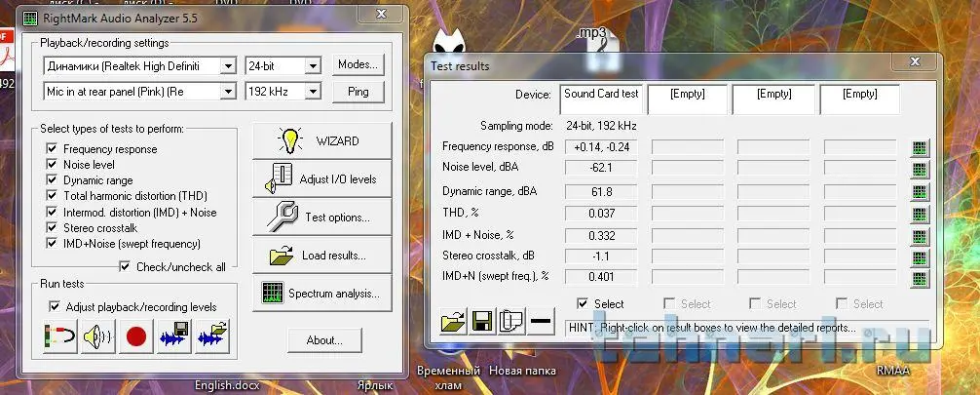Toggle Adjust playback/recording levels checkbox

55,307
